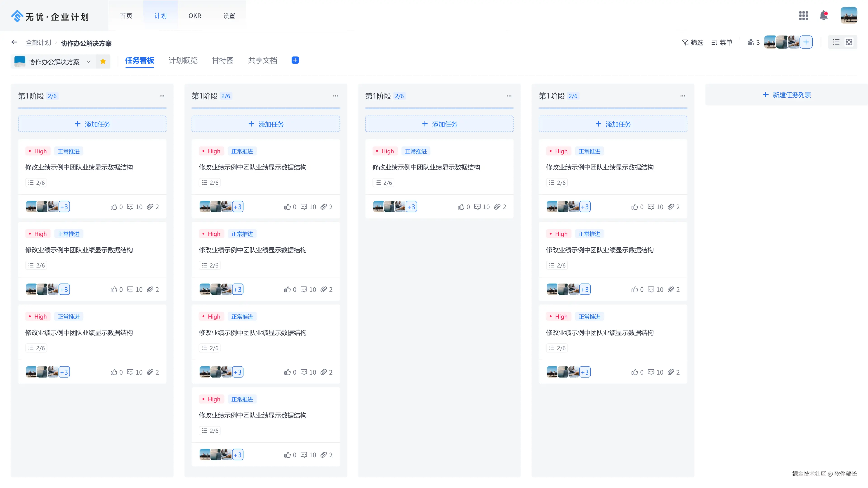Click 添加任务 in the third column

click(439, 124)
